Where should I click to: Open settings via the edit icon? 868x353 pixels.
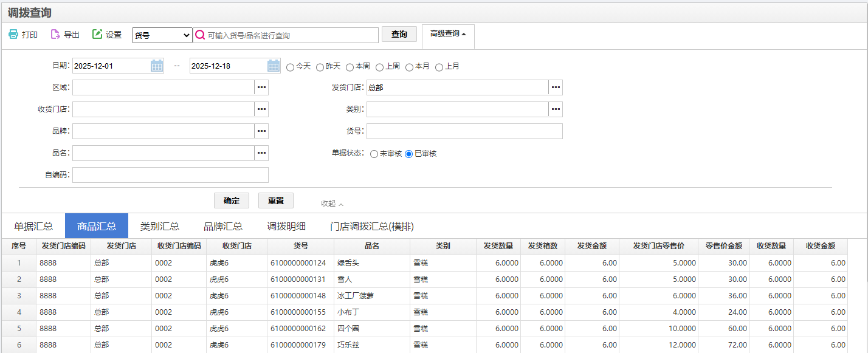pyautogui.click(x=97, y=35)
